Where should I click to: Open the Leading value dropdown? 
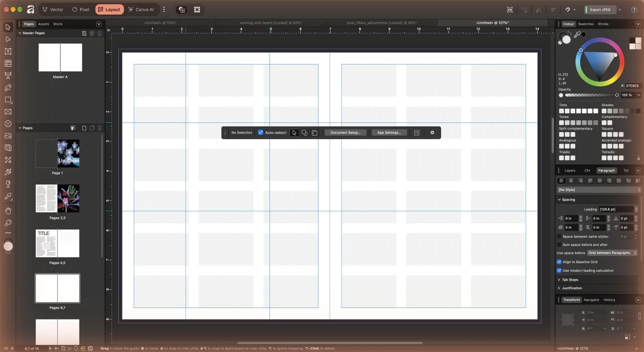[x=636, y=209]
